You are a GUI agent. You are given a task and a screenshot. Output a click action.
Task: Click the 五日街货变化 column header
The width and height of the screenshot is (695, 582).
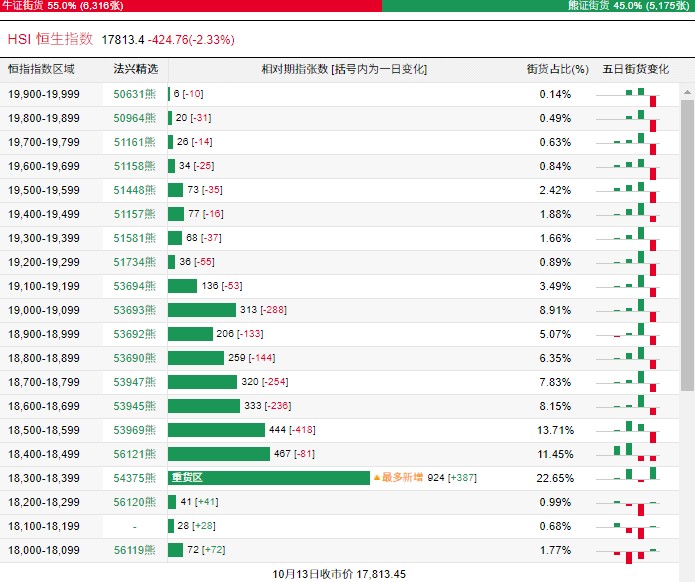(636, 69)
